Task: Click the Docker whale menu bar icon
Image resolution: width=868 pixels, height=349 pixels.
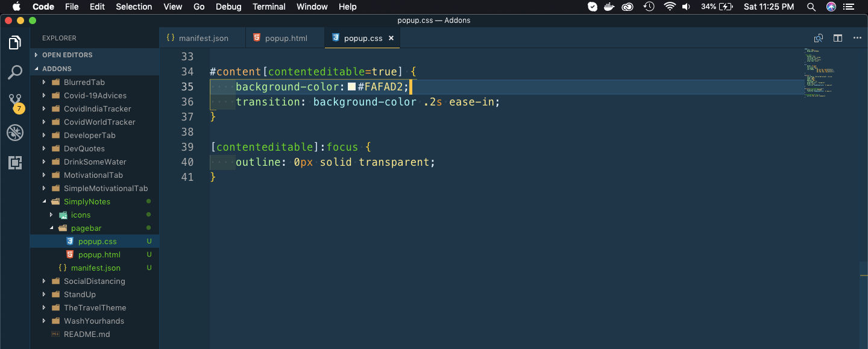Action: pos(610,7)
